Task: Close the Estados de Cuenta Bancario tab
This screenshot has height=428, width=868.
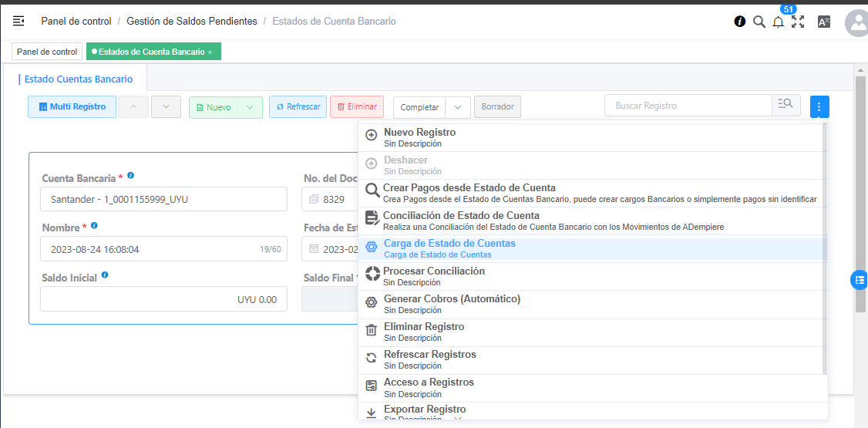Action: coord(210,52)
